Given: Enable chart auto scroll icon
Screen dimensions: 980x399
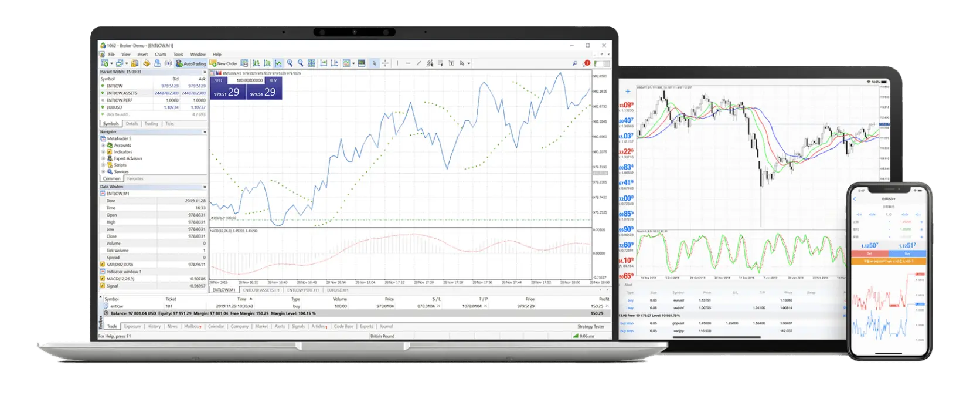Looking at the screenshot, I should click(x=323, y=63).
